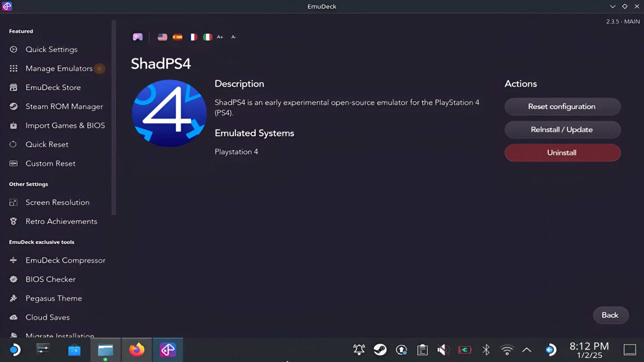Click the red Uninstall button
The width and height of the screenshot is (644, 362).
point(562,153)
